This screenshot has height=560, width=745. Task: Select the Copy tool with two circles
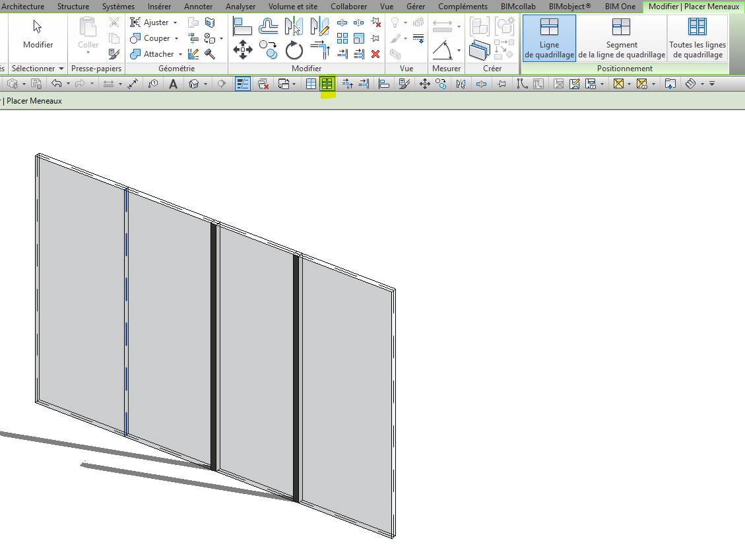pyautogui.click(x=268, y=49)
